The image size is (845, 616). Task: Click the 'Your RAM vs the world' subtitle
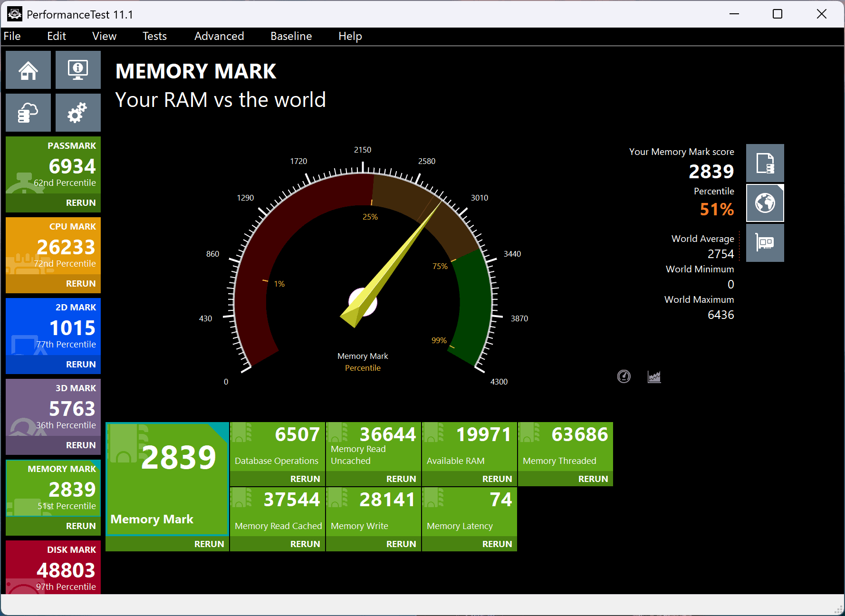pos(221,100)
